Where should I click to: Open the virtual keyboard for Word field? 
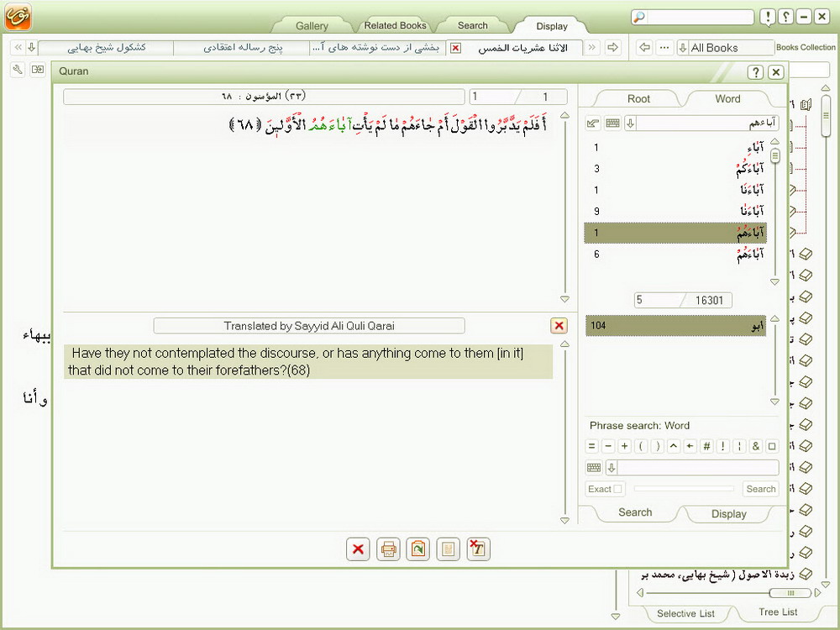pyautogui.click(x=612, y=123)
